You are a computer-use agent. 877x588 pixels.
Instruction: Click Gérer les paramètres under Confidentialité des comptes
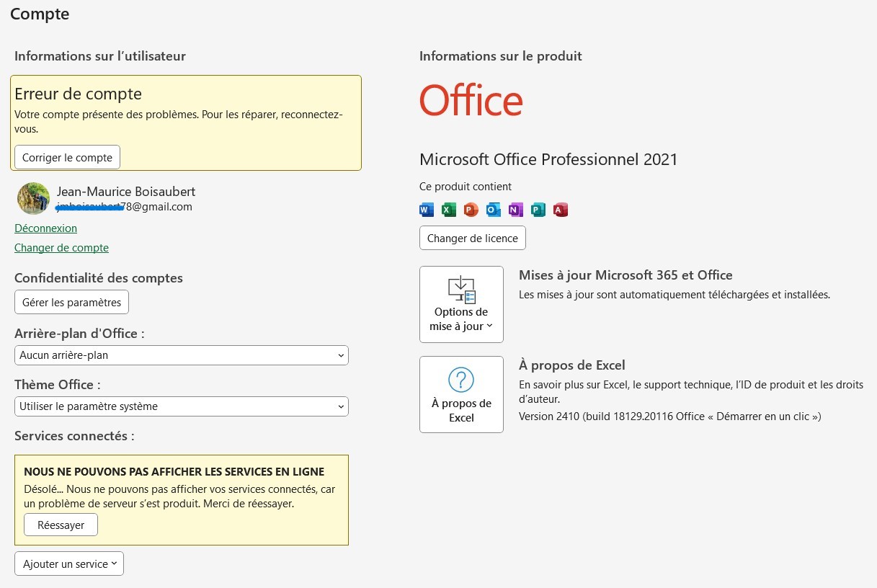point(71,302)
